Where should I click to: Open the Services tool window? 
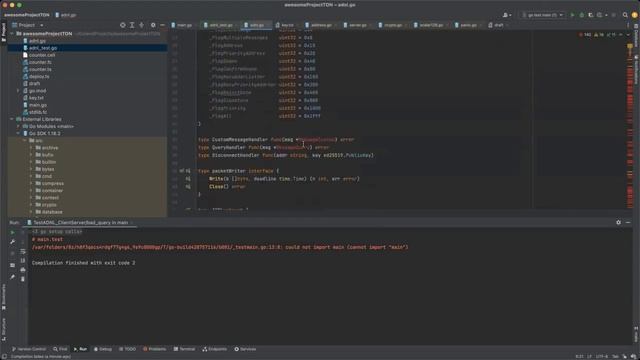coord(245,349)
